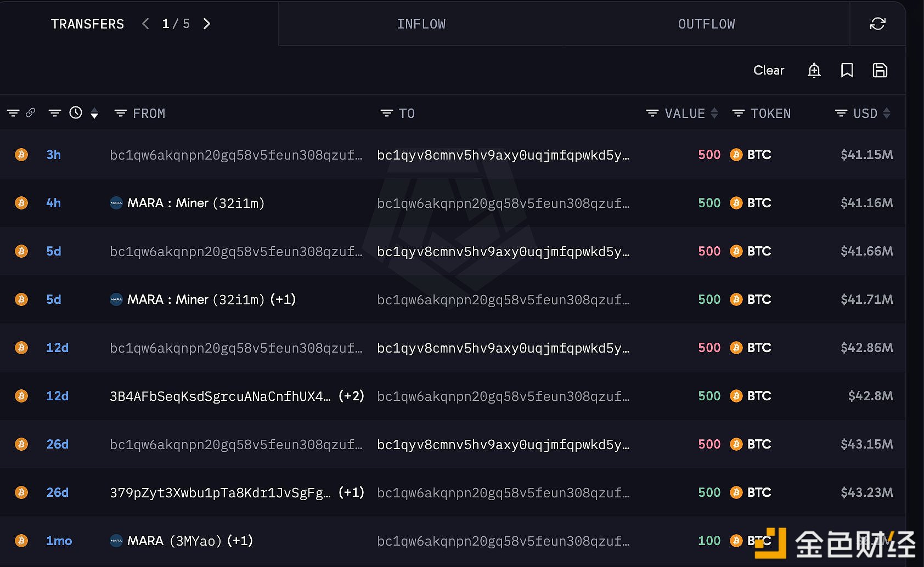Click the 100 BTC value amount

[709, 541]
